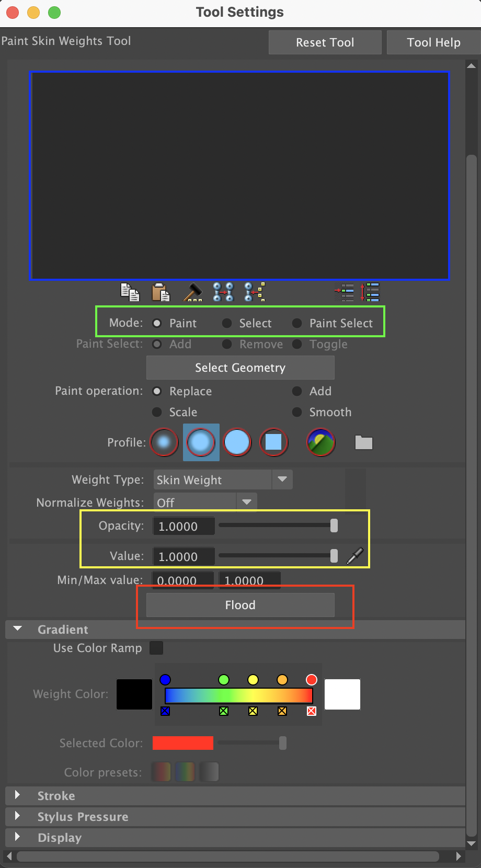Screen dimensions: 481x868
Task: Open Tool Help
Action: point(434,42)
